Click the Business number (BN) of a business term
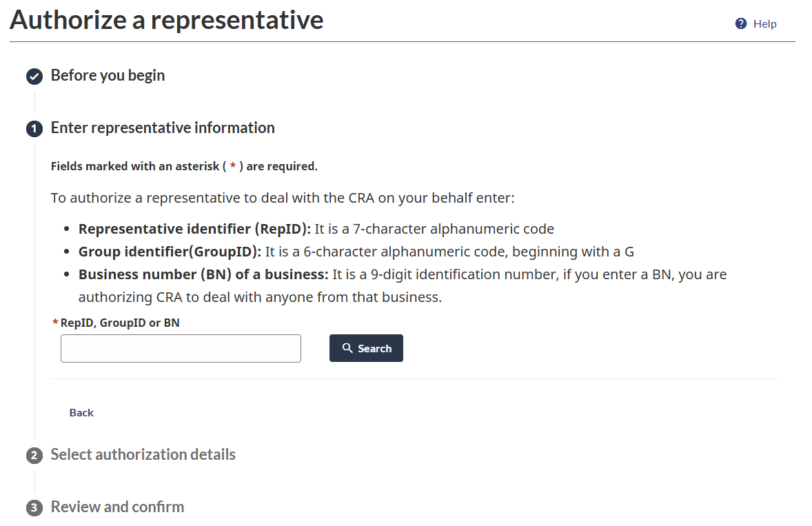Image resolution: width=812 pixels, height=526 pixels. pyautogui.click(x=203, y=274)
